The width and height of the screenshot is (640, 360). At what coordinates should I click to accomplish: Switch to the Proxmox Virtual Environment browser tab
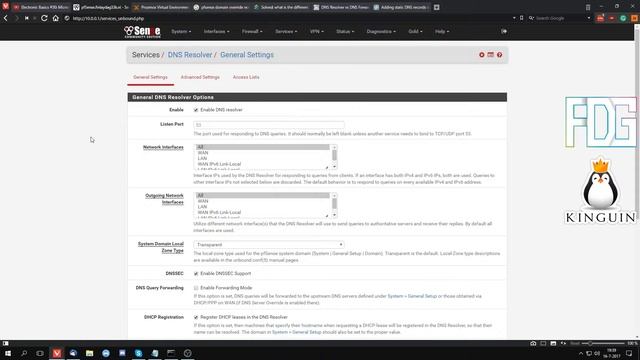pos(161,7)
